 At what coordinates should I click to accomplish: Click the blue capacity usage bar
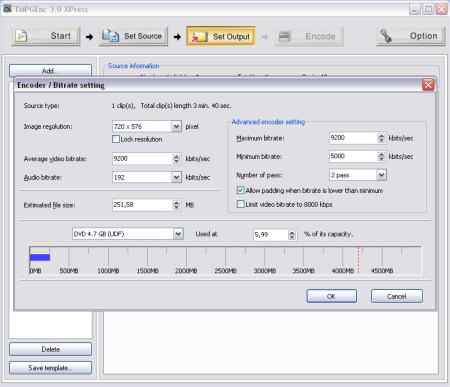point(40,257)
